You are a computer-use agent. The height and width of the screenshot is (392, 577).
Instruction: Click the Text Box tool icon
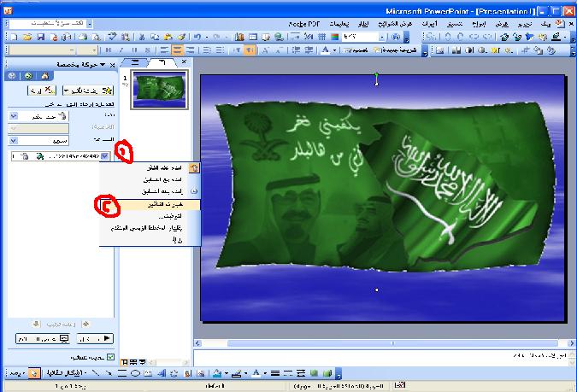[148, 373]
